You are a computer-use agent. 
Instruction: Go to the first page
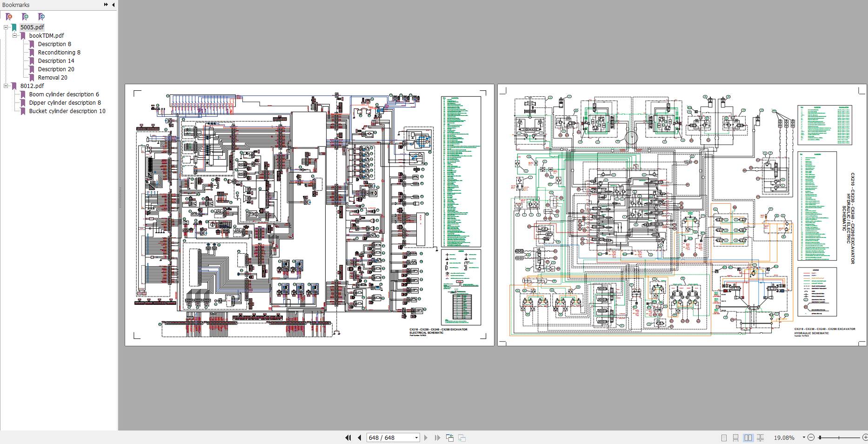[x=348, y=437]
